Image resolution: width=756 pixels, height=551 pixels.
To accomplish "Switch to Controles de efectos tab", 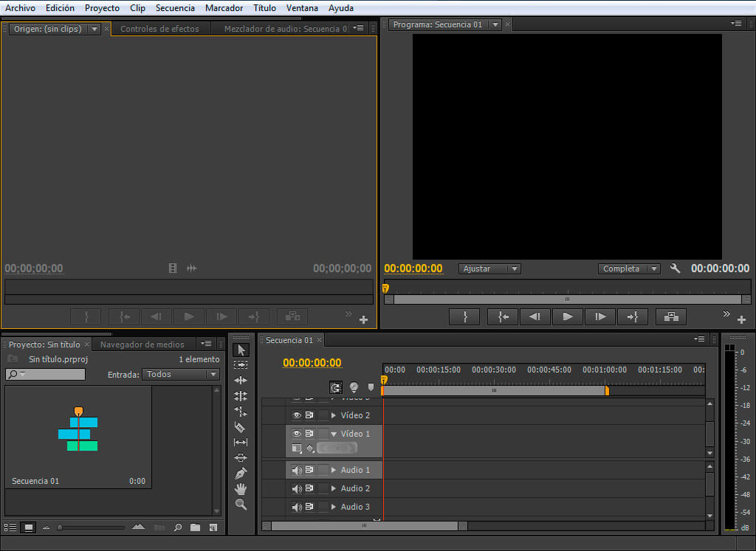I will 159,29.
